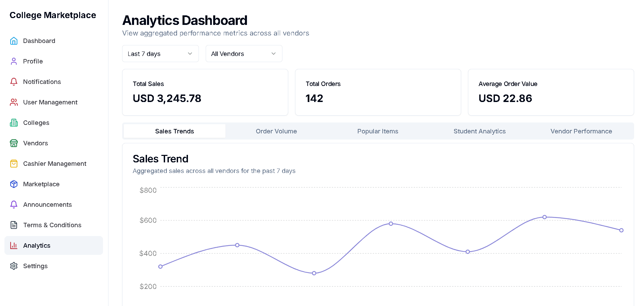Switch to the Order Volume tab

pyautogui.click(x=276, y=131)
